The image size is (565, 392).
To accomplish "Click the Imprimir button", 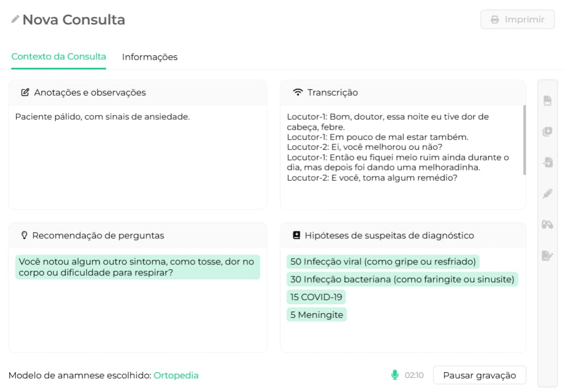I will point(517,19).
